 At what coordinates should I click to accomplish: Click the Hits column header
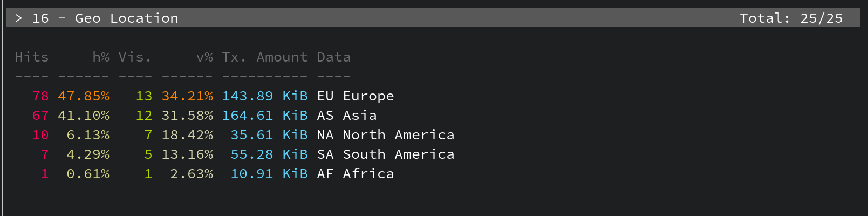(x=31, y=57)
